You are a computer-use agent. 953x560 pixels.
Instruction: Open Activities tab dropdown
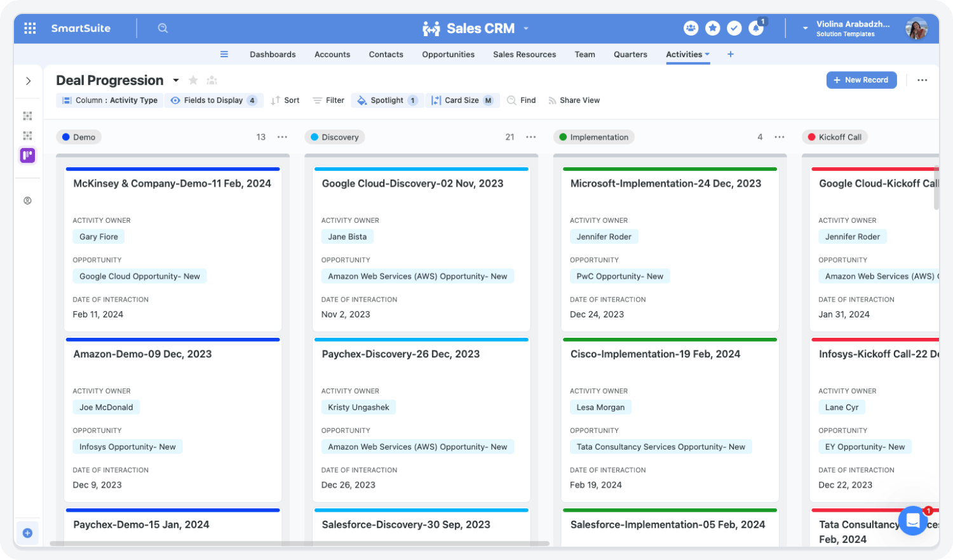707,54
